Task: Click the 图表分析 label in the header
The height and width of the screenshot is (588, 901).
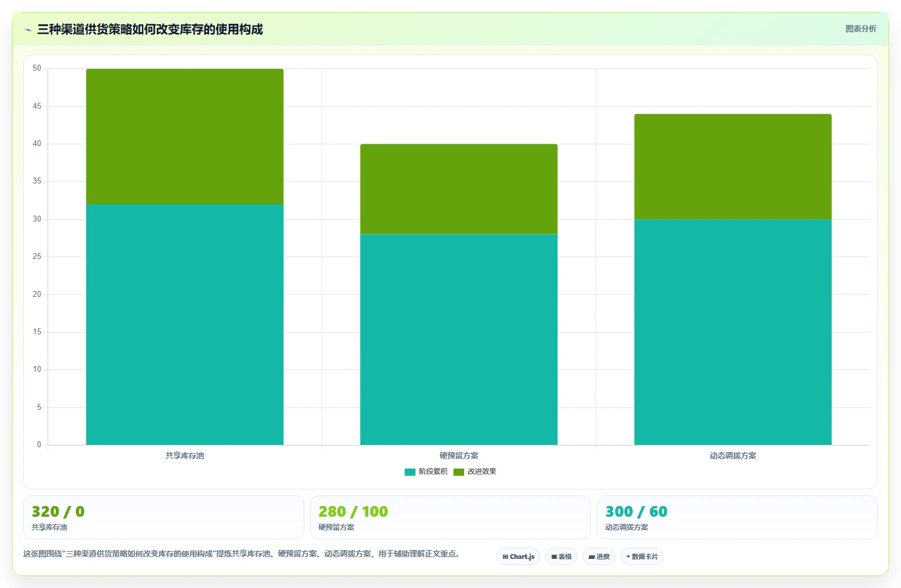Action: coord(861,29)
